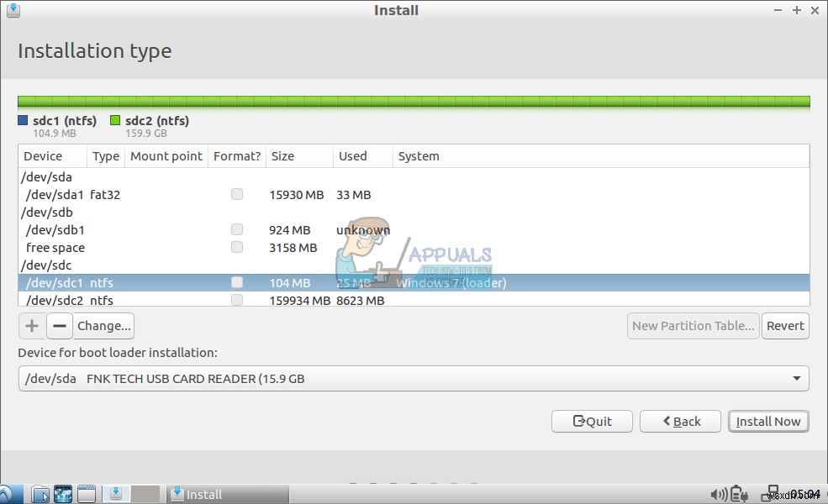The width and height of the screenshot is (828, 504).
Task: Click the minus button to delete the partition
Action: pyautogui.click(x=60, y=326)
